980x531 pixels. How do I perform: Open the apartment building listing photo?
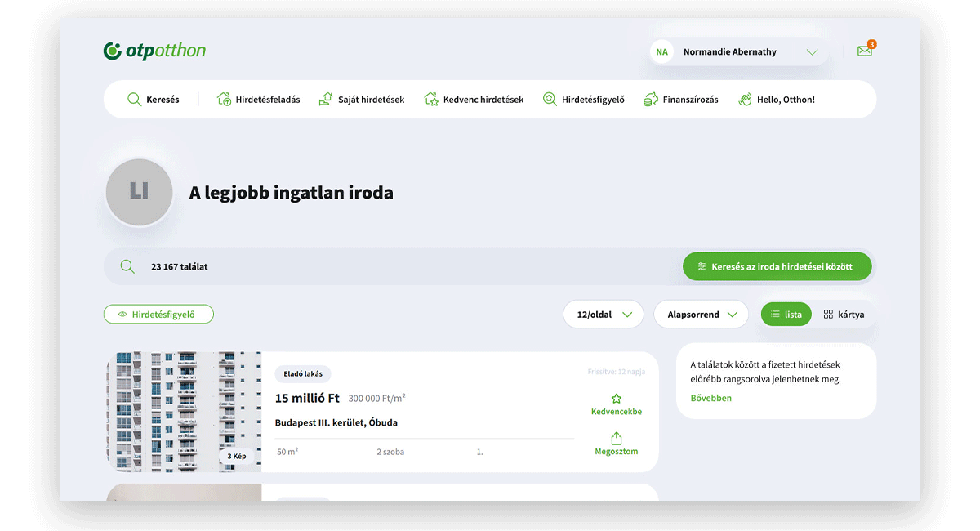point(184,412)
